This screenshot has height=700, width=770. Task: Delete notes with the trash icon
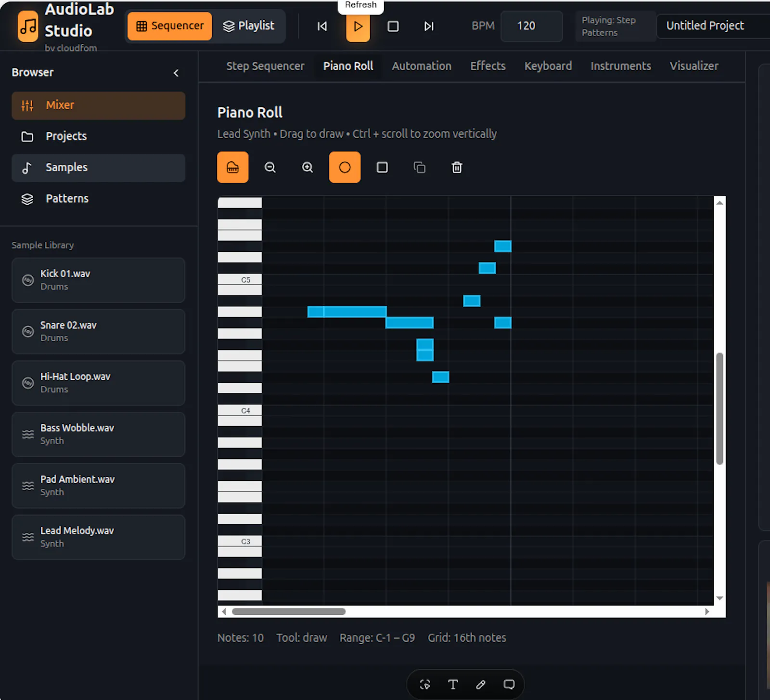(457, 168)
